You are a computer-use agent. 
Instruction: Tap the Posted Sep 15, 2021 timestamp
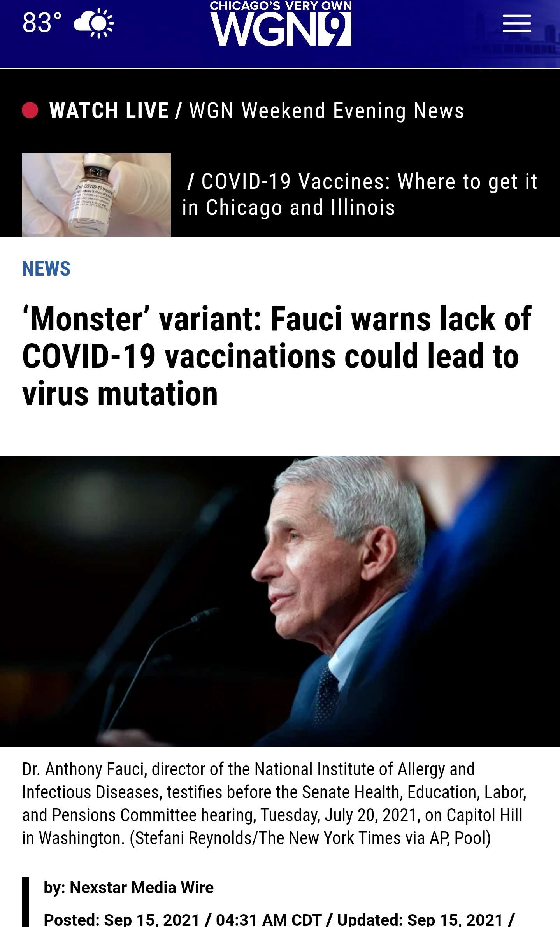[x=183, y=920]
